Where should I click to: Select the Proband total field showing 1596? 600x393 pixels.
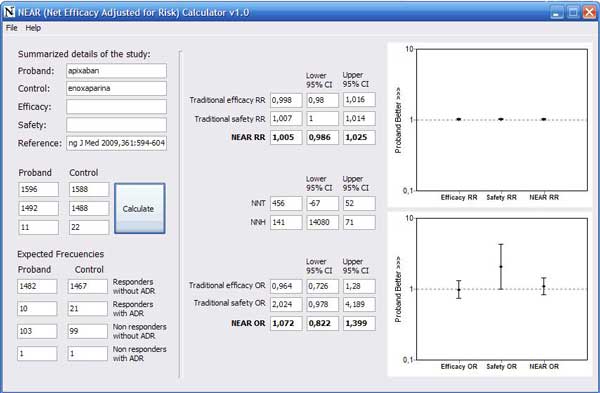[x=39, y=189]
